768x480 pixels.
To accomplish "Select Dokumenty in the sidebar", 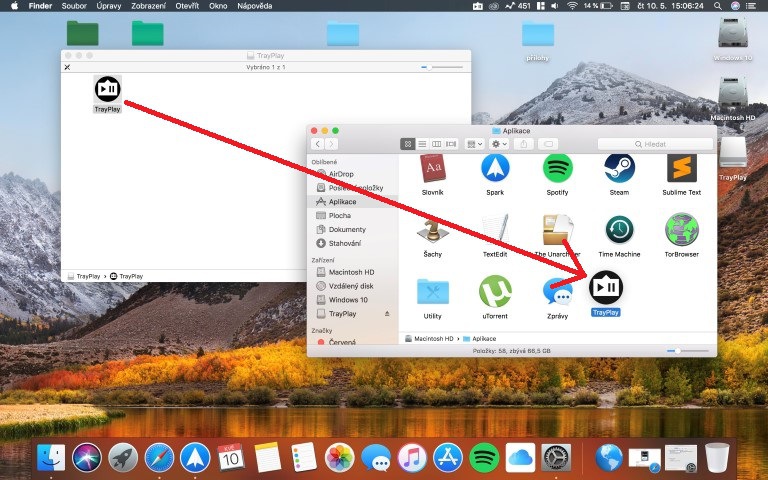I will [x=347, y=229].
